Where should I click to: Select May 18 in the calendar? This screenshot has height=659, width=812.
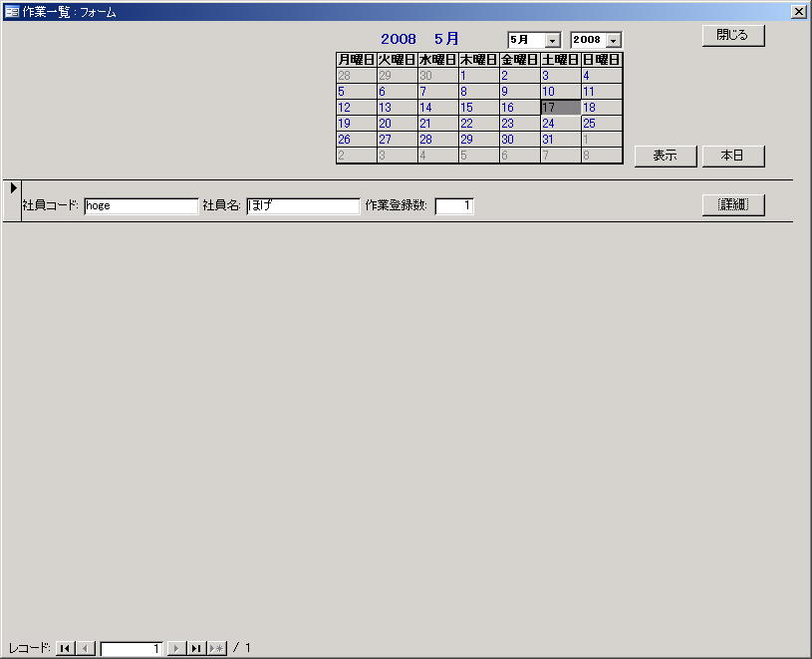pyautogui.click(x=602, y=108)
